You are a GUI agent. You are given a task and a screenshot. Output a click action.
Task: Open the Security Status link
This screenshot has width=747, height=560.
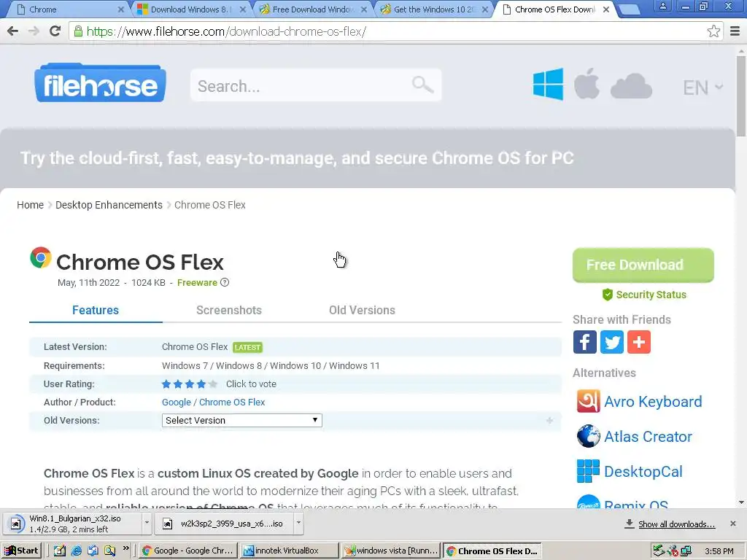tap(644, 295)
